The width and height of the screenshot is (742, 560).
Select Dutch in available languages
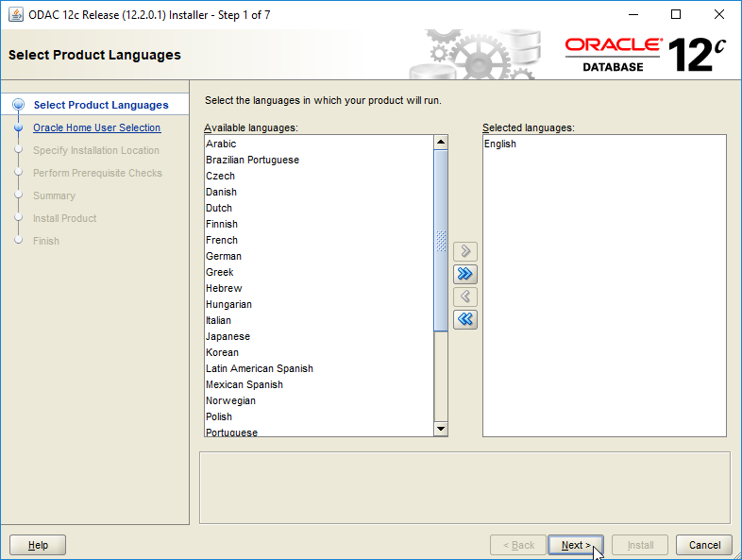pyautogui.click(x=319, y=209)
